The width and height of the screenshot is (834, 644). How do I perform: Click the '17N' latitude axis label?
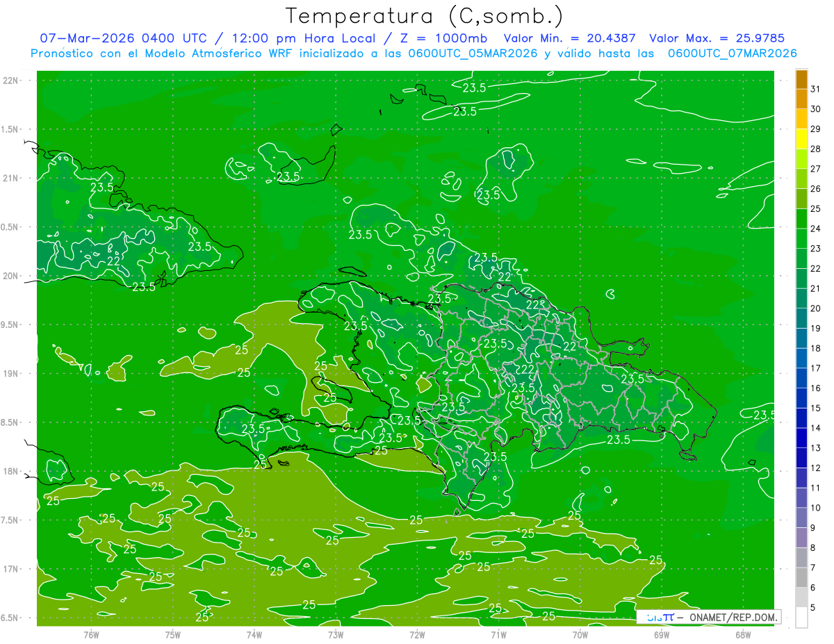(10, 569)
